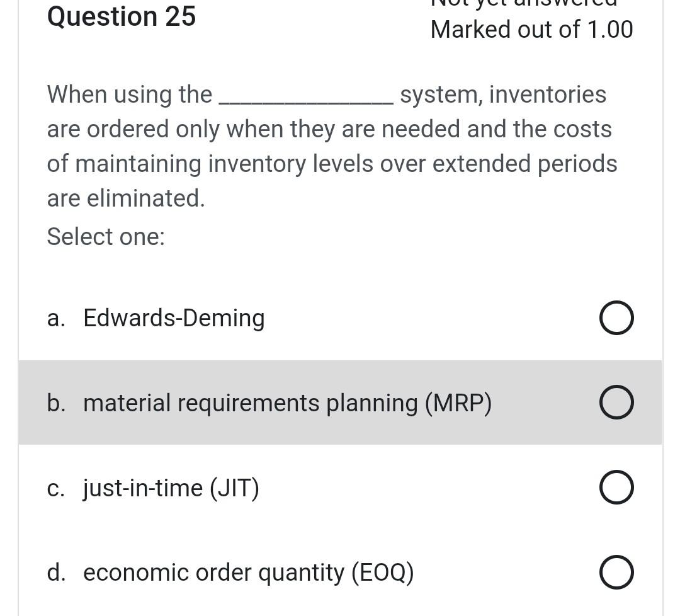Choose the just-in-time (JIT) radio button
Viewport: 680px width, 616px height.
pyautogui.click(x=616, y=487)
